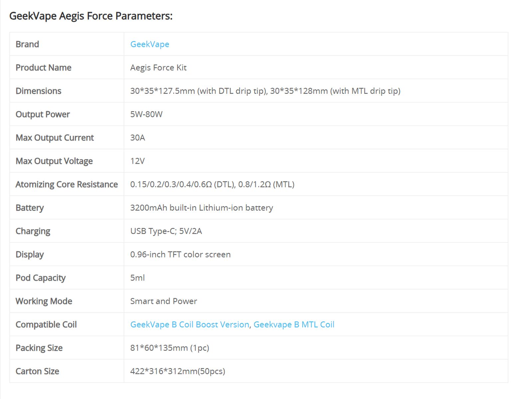Click the Smart and Power working mode value

[x=164, y=301]
